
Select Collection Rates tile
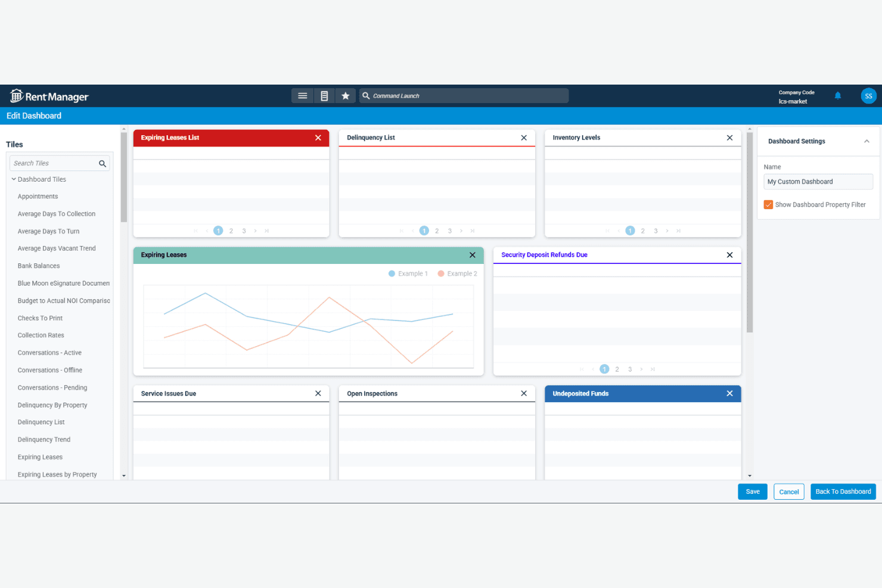[41, 336]
